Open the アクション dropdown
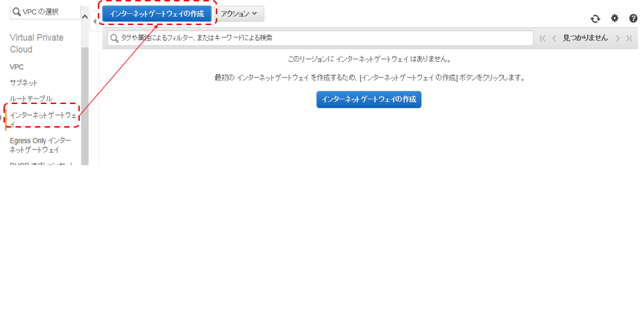This screenshot has height=319, width=644. click(x=240, y=14)
